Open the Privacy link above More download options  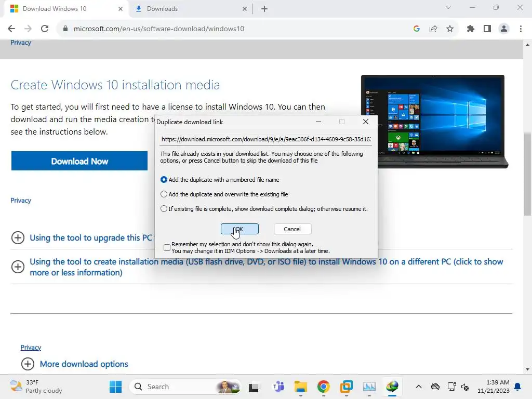(31, 348)
